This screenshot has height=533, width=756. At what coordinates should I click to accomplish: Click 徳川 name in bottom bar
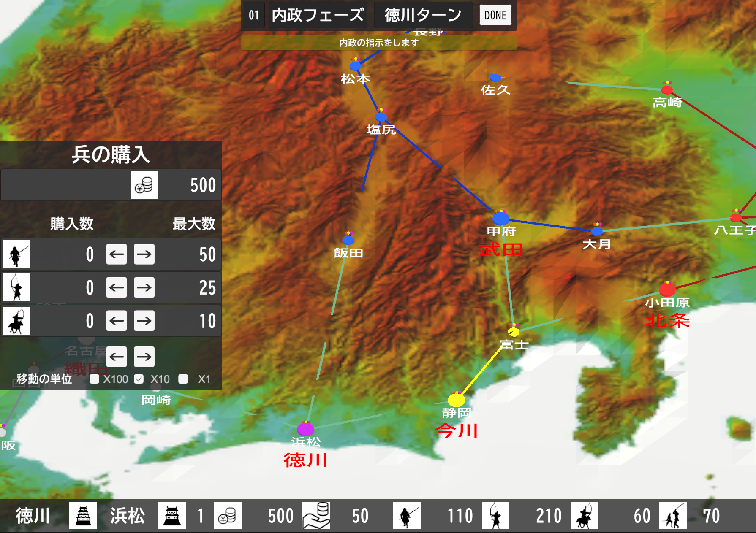(x=33, y=516)
